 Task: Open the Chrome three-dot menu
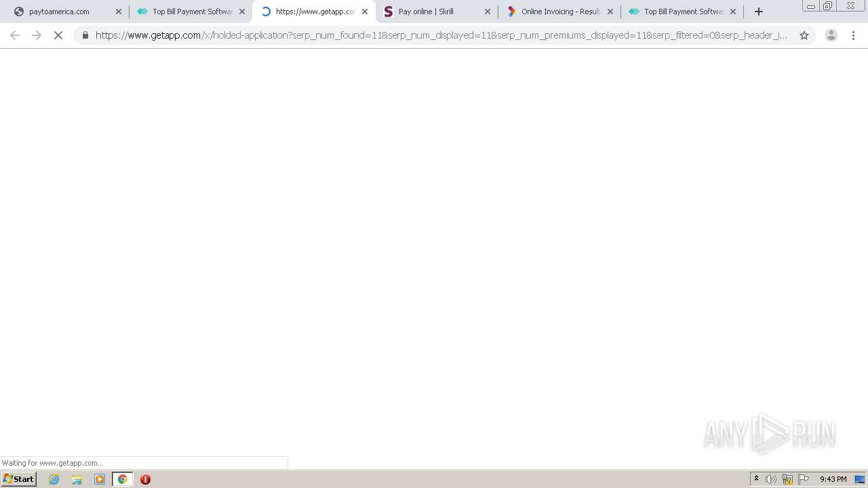coord(853,35)
